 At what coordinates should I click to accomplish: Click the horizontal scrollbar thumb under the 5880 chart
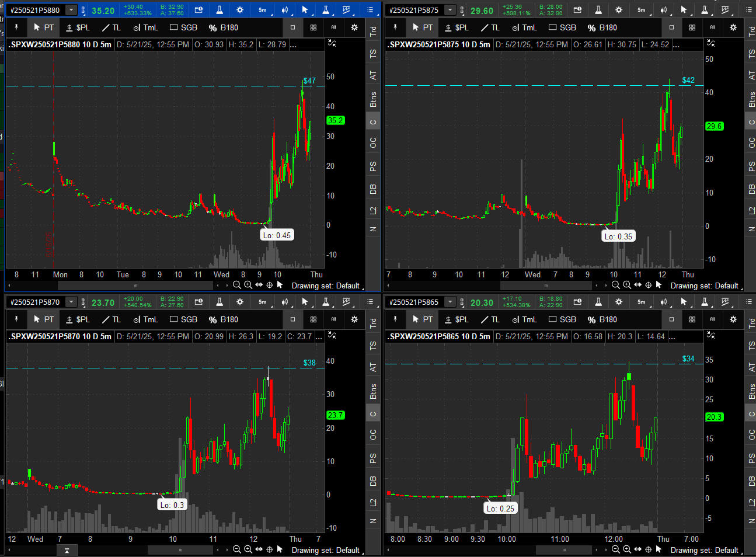(x=135, y=286)
